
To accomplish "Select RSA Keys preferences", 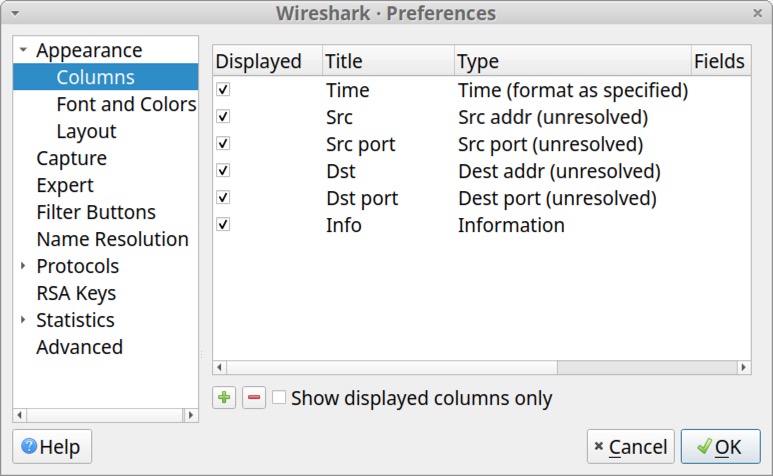I will [76, 293].
